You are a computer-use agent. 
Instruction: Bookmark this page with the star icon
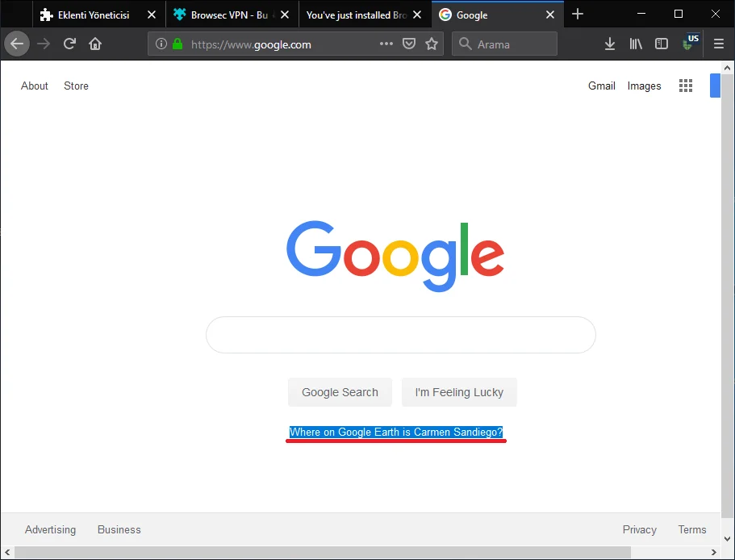click(x=432, y=44)
